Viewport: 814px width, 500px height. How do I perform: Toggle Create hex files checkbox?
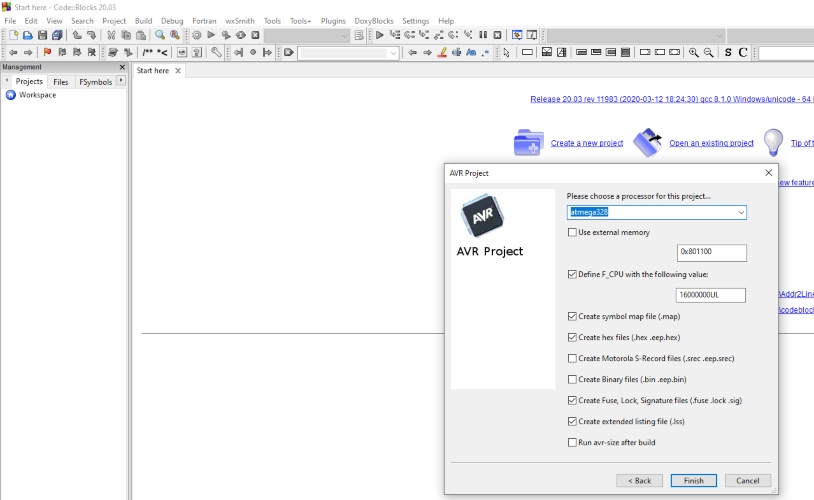(x=572, y=337)
